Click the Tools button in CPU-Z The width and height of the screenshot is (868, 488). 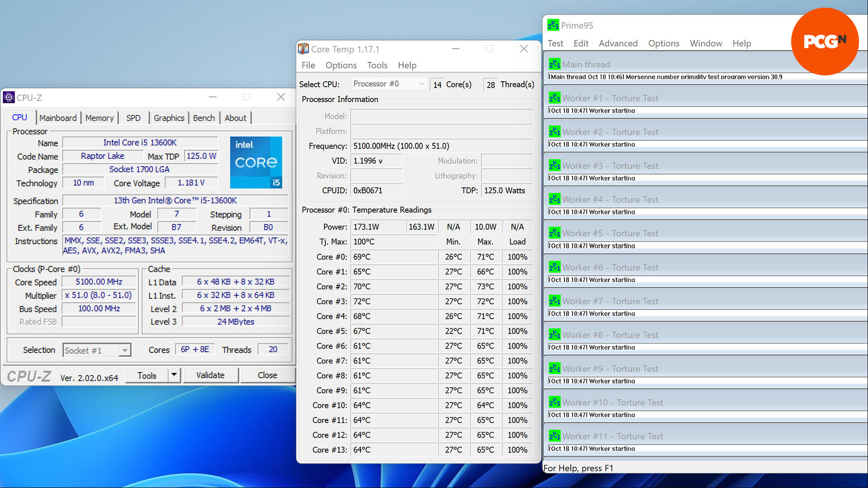tap(147, 375)
